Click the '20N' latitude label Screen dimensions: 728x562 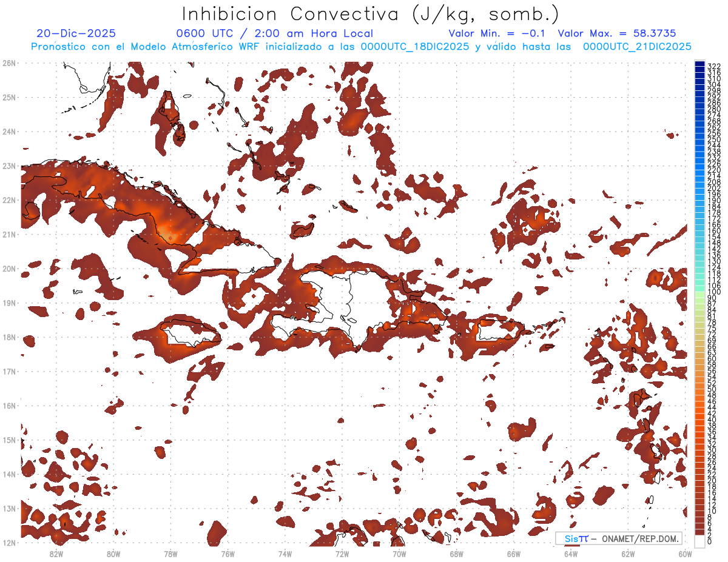pyautogui.click(x=8, y=269)
